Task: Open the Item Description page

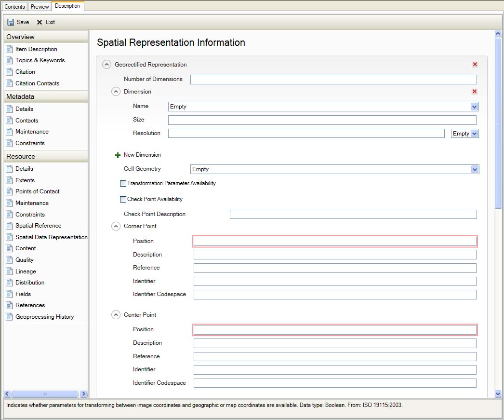Action: 37,49
